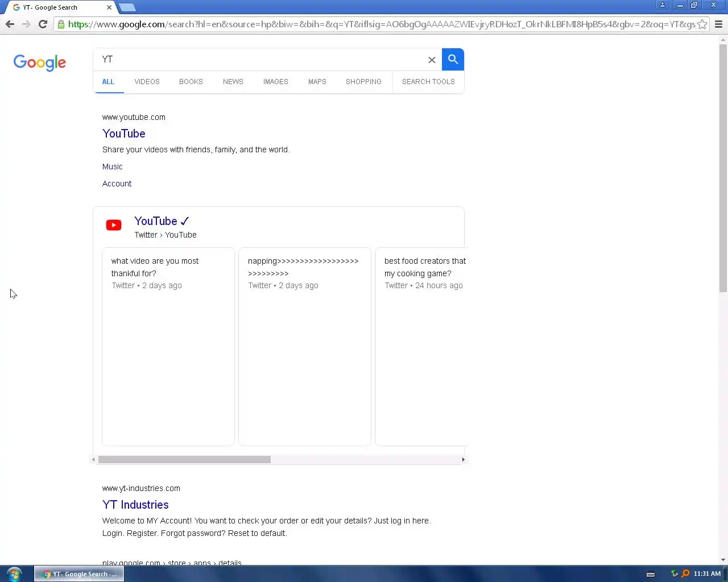This screenshot has height=582, width=728.
Task: Close the YT - Google Search tab
Action: 109,7
